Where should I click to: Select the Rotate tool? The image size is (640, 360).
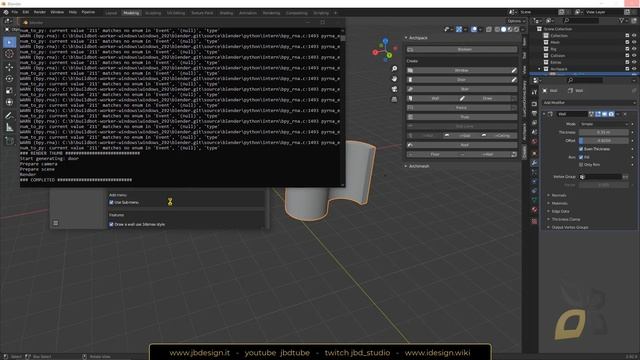9,79
